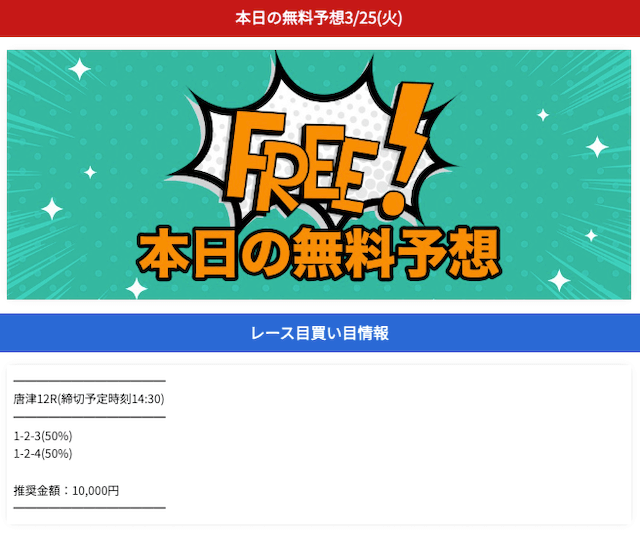This screenshot has height=534, width=640.
Task: Click the 唐津12R(締切予定時刻14:30) race line
Action: click(x=89, y=399)
